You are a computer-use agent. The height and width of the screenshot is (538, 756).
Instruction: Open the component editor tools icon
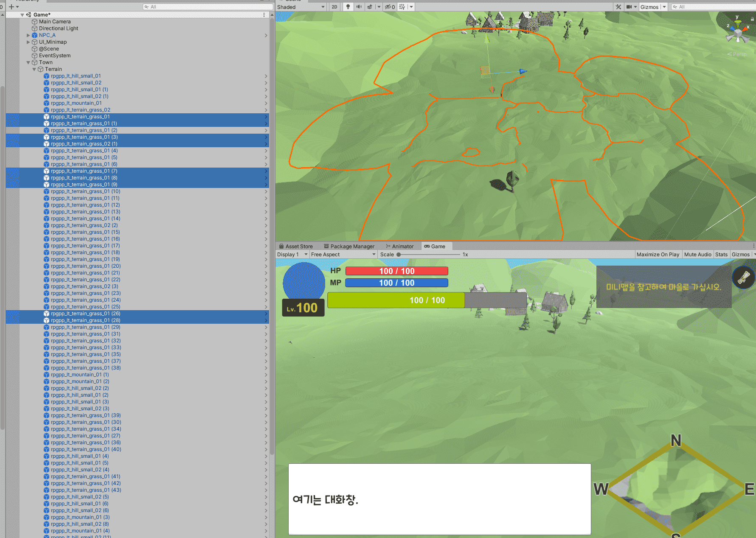618,7
